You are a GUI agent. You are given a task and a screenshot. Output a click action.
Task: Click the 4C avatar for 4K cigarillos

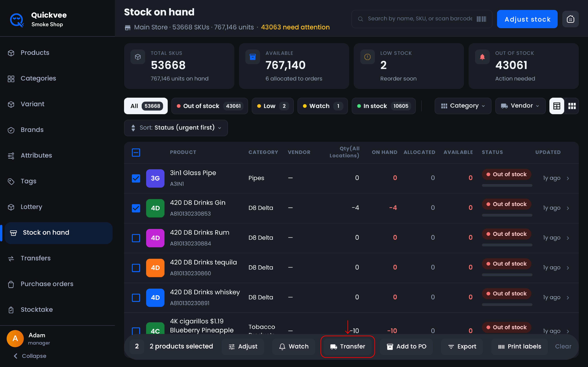(x=155, y=328)
